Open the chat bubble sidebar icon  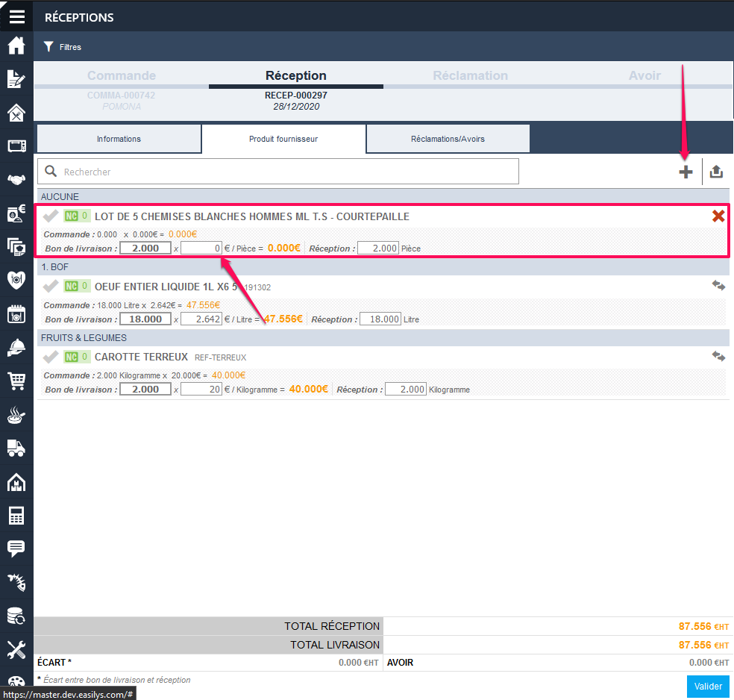coord(16,549)
